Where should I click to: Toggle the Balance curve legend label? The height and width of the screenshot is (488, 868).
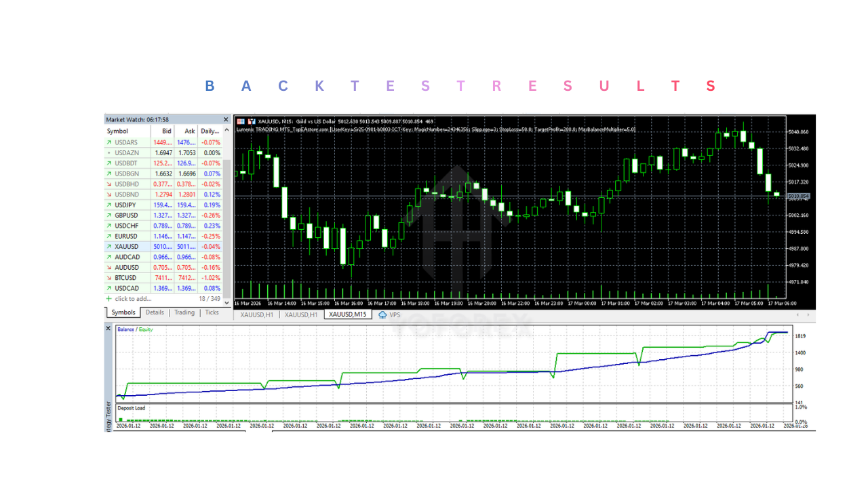(125, 328)
